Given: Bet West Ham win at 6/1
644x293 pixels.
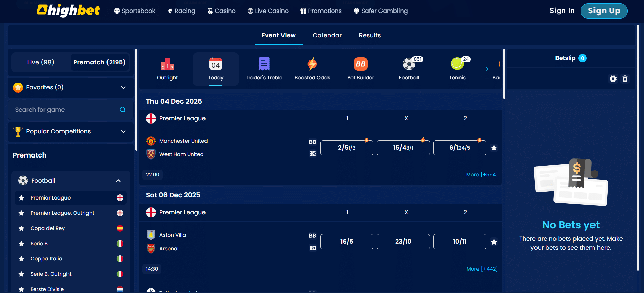Looking at the screenshot, I should (460, 148).
